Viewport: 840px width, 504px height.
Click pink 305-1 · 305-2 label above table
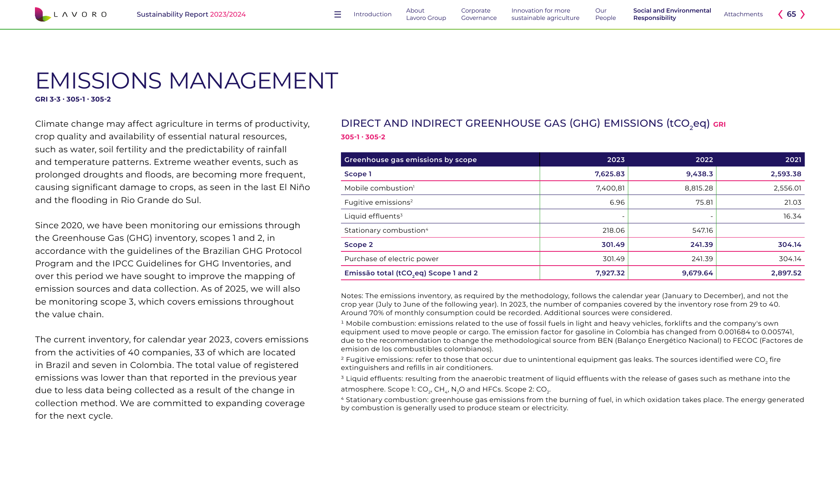[x=363, y=137]
